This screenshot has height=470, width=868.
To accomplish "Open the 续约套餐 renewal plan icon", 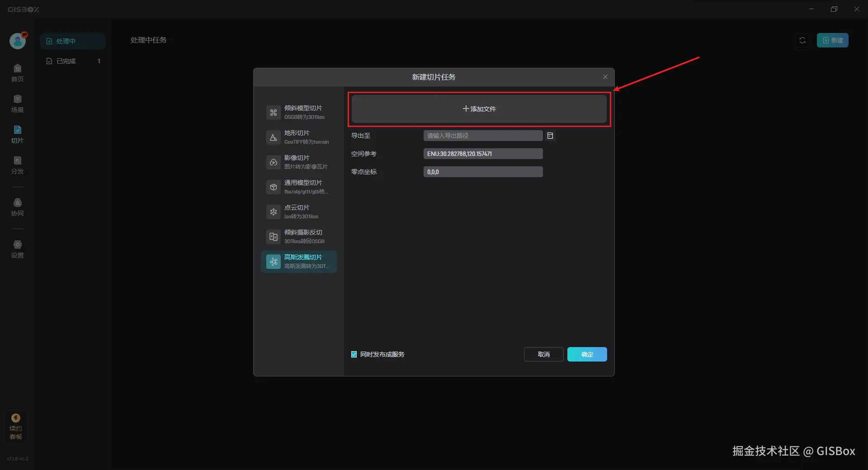I will tap(16, 426).
